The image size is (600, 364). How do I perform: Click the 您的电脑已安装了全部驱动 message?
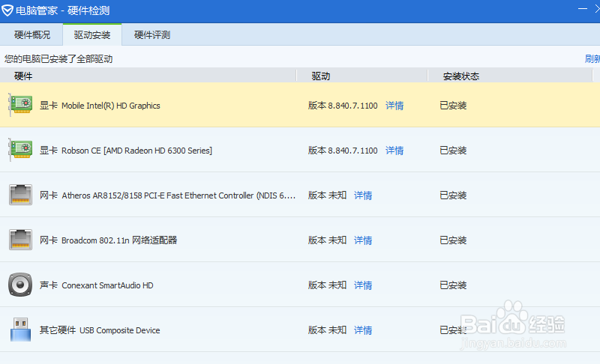(58, 59)
